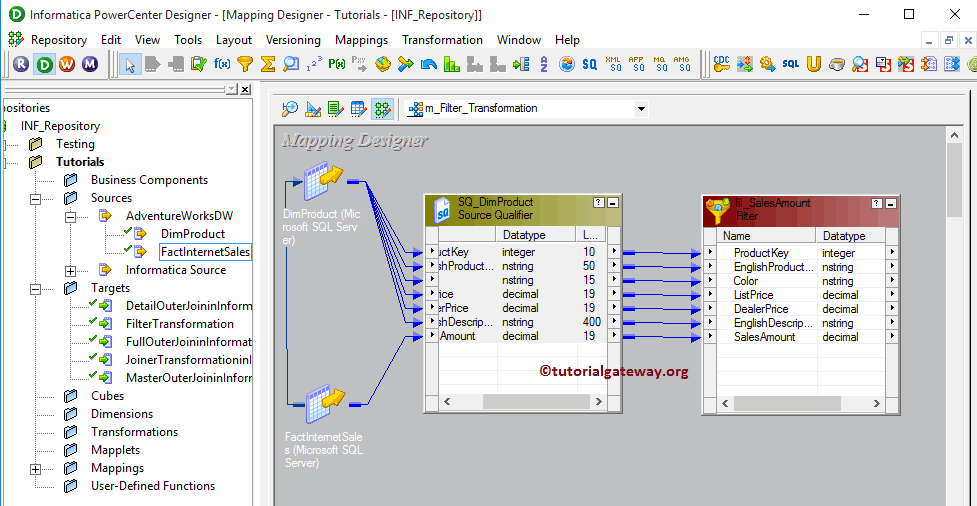Click the Repository Manager R icon
Image resolution: width=977 pixels, height=506 pixels.
[x=21, y=64]
